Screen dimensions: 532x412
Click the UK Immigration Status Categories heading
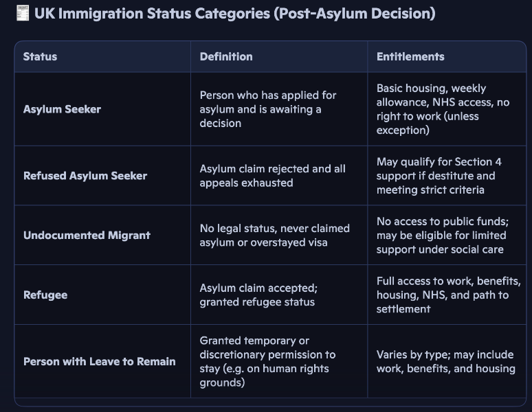click(x=234, y=14)
